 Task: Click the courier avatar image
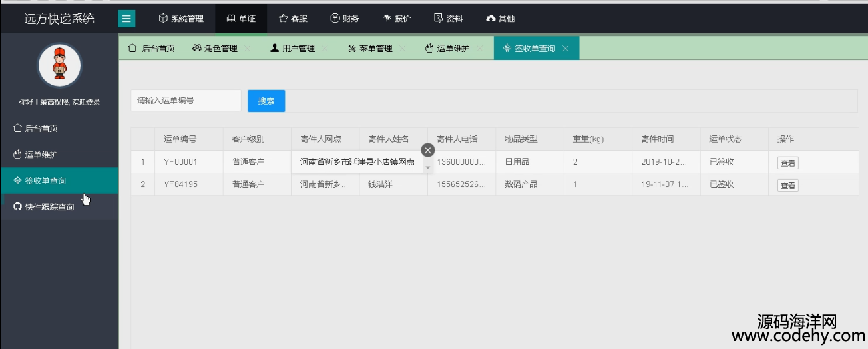59,65
